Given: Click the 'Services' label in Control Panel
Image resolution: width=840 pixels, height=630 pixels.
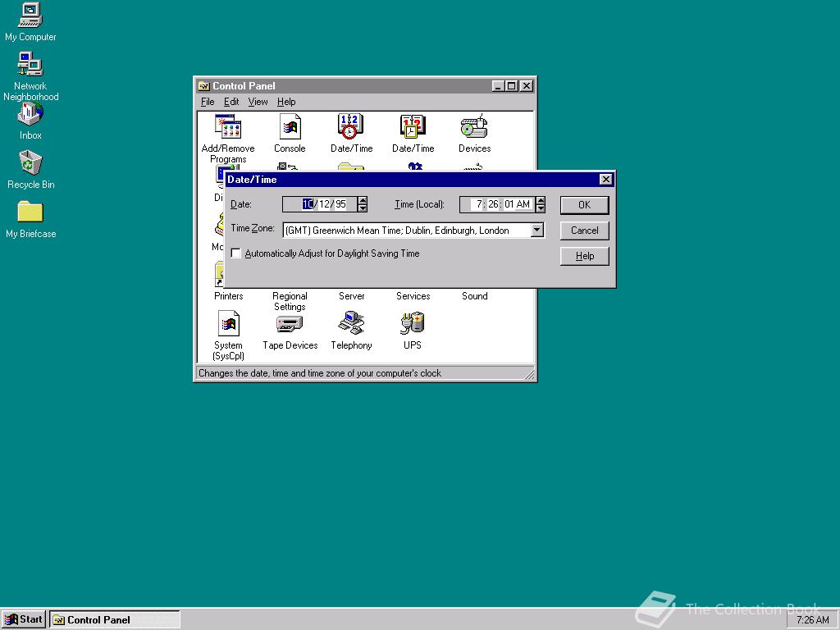Looking at the screenshot, I should pyautogui.click(x=413, y=295).
